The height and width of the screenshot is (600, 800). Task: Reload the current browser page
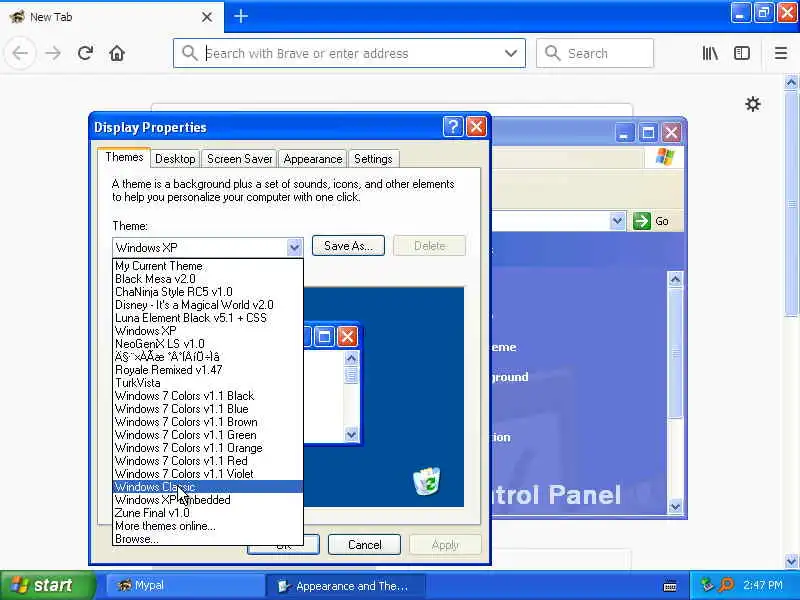(85, 53)
